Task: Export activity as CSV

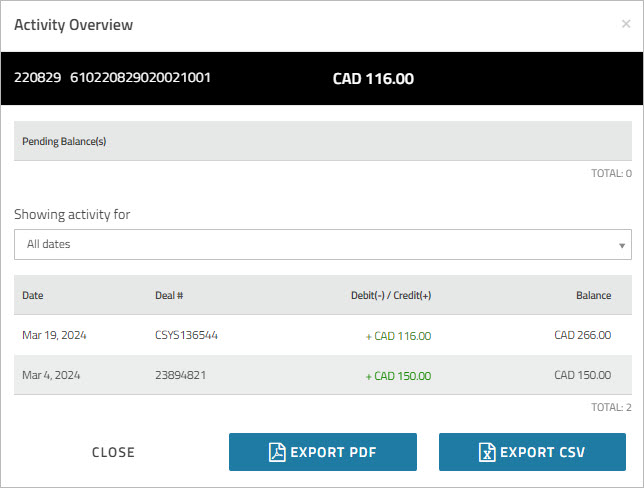Action: pyautogui.click(x=532, y=452)
